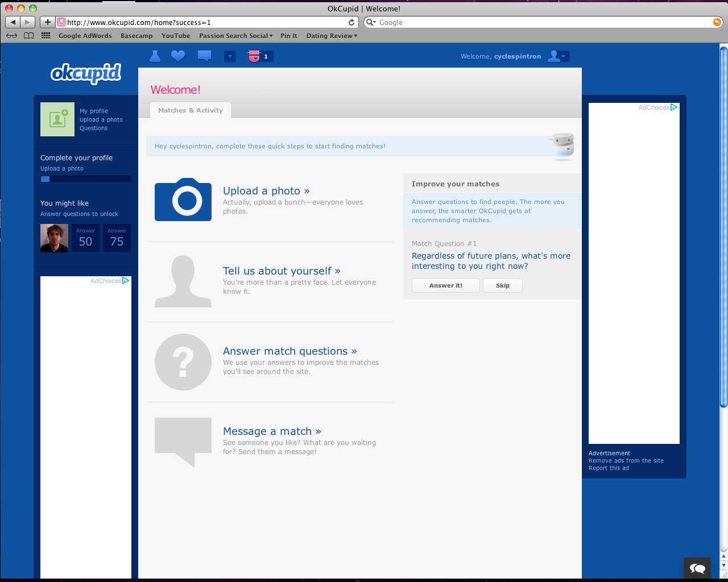Click the Skip button
Image resolution: width=728 pixels, height=582 pixels.
pyautogui.click(x=503, y=285)
